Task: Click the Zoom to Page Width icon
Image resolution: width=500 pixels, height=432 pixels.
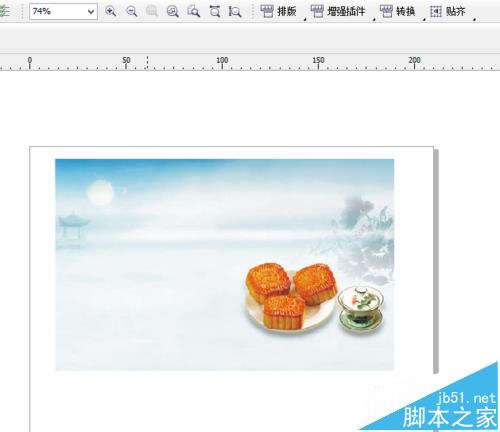Action: point(215,12)
